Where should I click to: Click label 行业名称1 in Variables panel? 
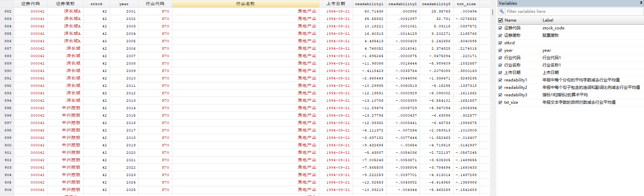point(552,65)
